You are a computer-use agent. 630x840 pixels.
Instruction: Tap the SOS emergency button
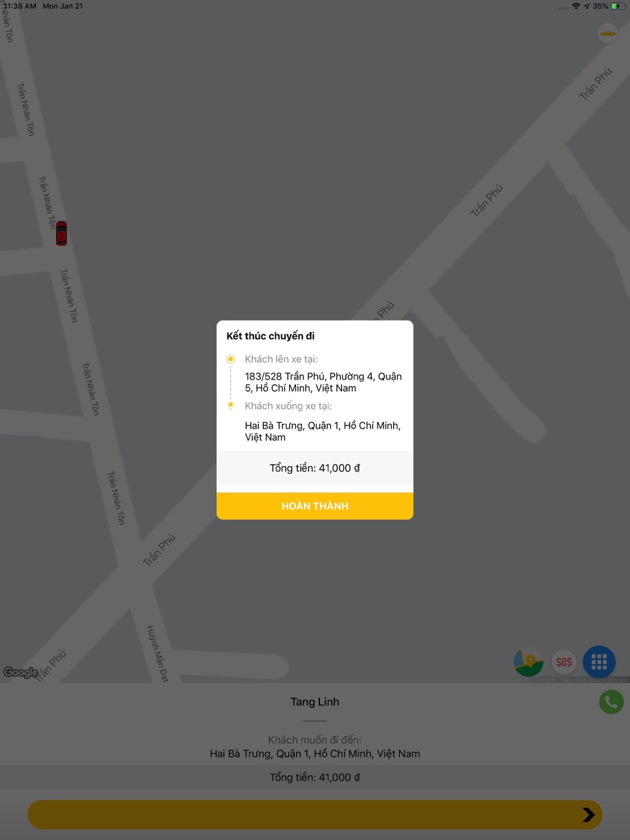[564, 662]
